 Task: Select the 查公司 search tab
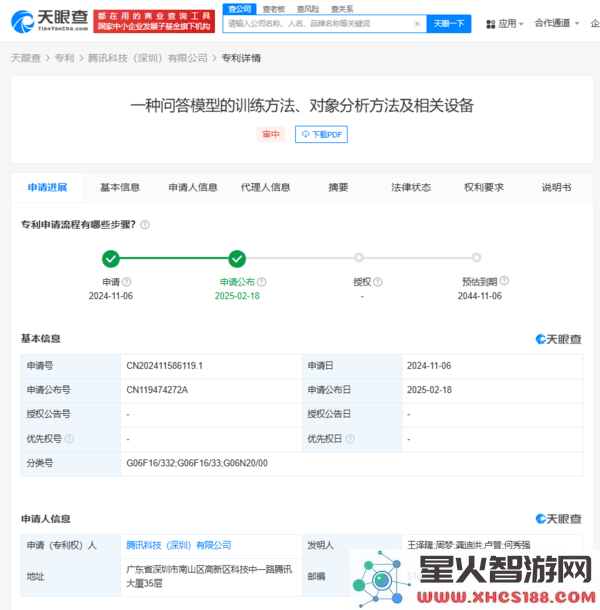239,9
